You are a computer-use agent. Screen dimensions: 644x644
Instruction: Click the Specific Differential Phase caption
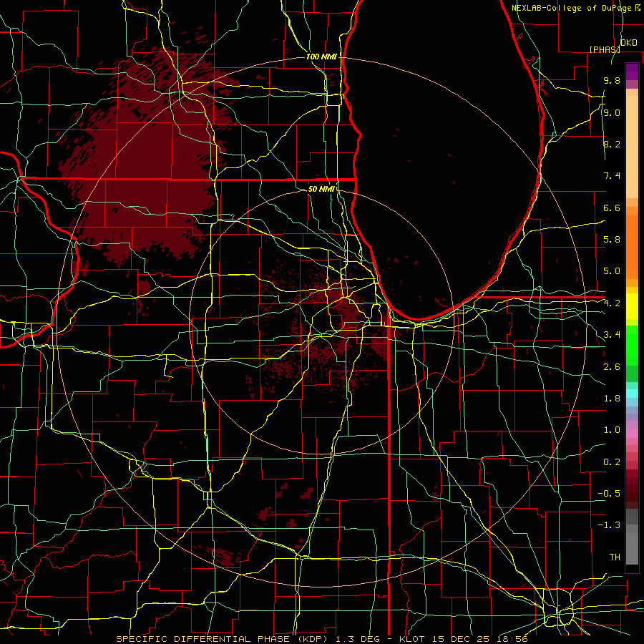click(321, 639)
